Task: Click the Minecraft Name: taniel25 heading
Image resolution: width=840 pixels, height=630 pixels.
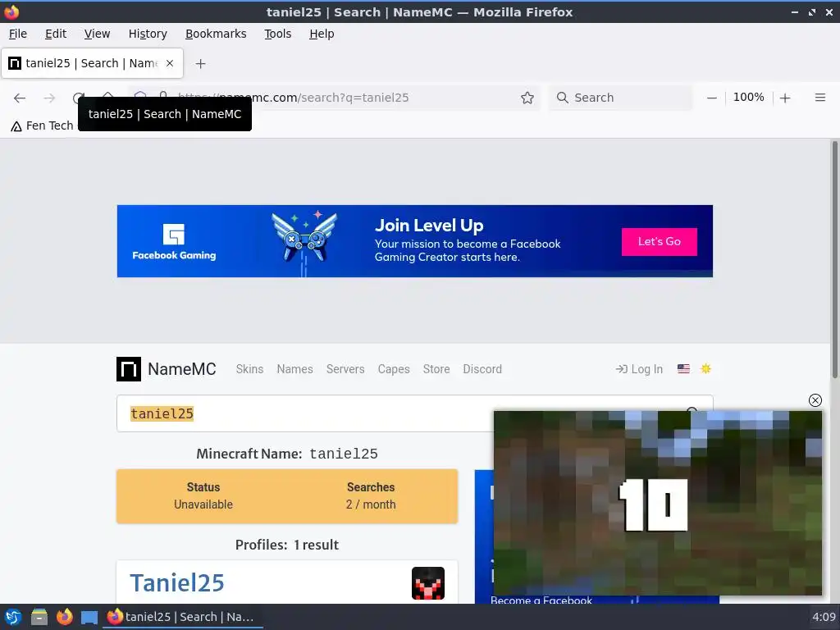Action: 286,454
